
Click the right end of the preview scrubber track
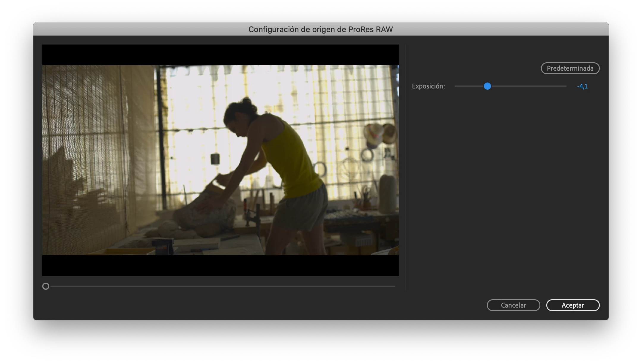coord(394,286)
